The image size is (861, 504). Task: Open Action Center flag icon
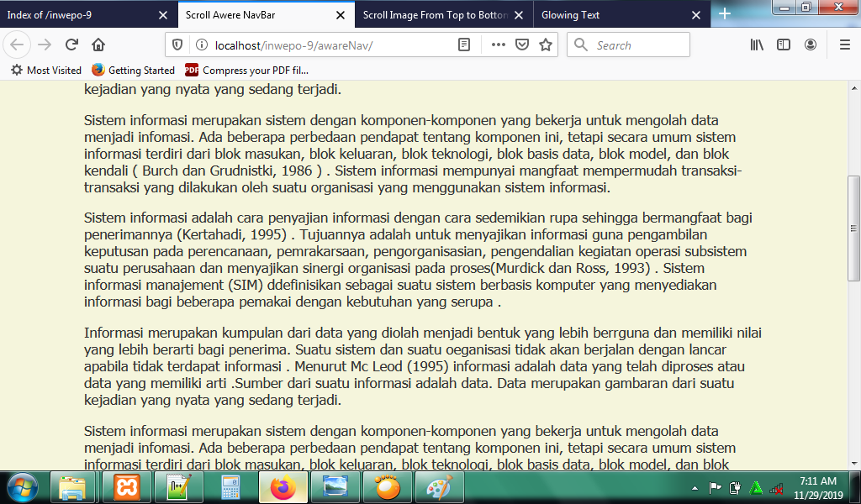click(715, 487)
